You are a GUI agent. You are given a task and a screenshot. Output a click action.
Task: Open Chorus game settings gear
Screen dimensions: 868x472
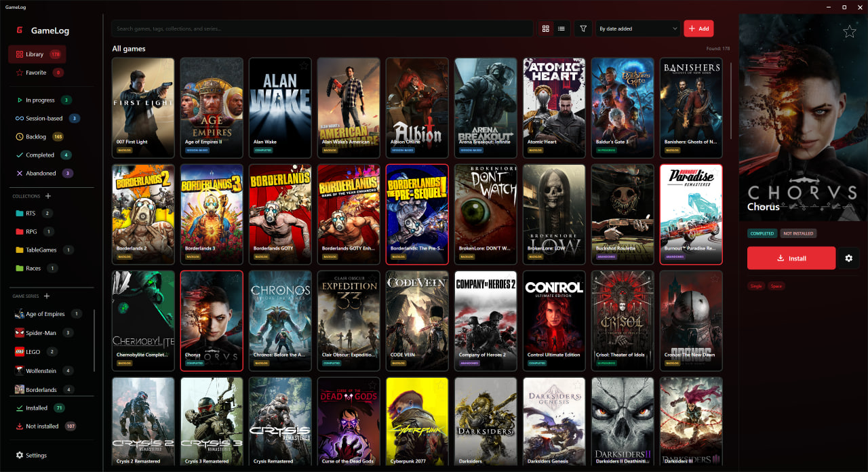click(x=848, y=258)
